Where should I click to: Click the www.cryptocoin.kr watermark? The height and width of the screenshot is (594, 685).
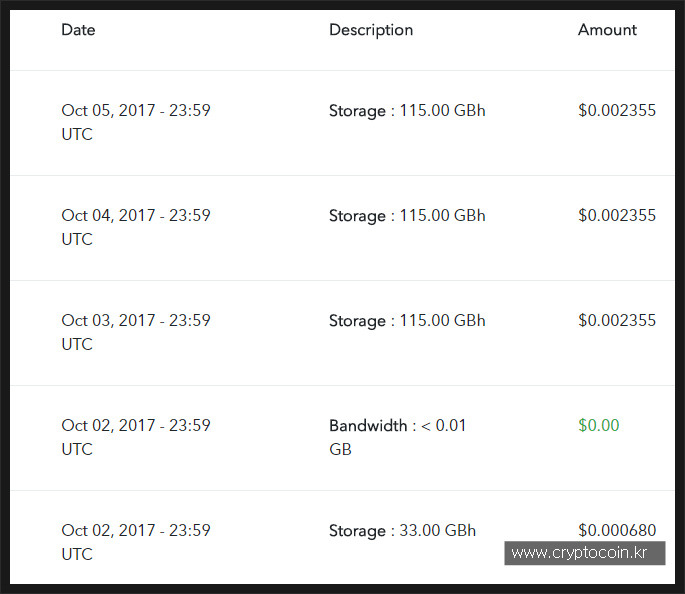point(585,553)
